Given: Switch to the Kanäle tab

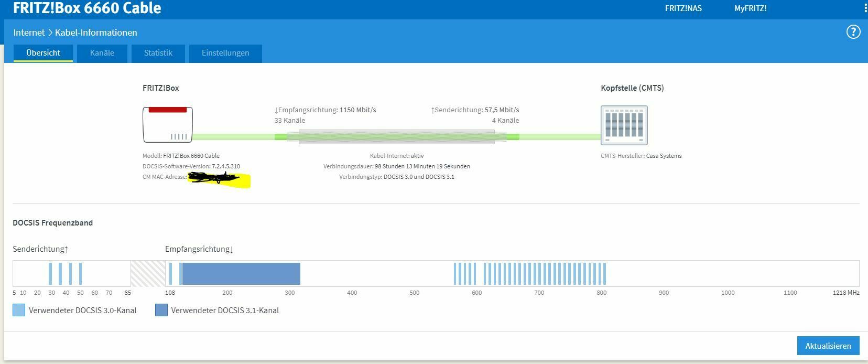Looking at the screenshot, I should click(x=102, y=53).
